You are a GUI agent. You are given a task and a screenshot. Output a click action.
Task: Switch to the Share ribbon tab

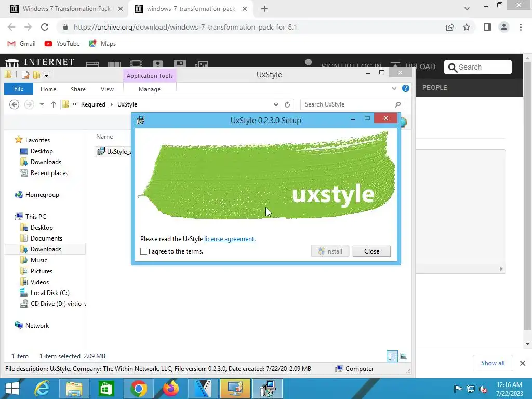coord(78,89)
